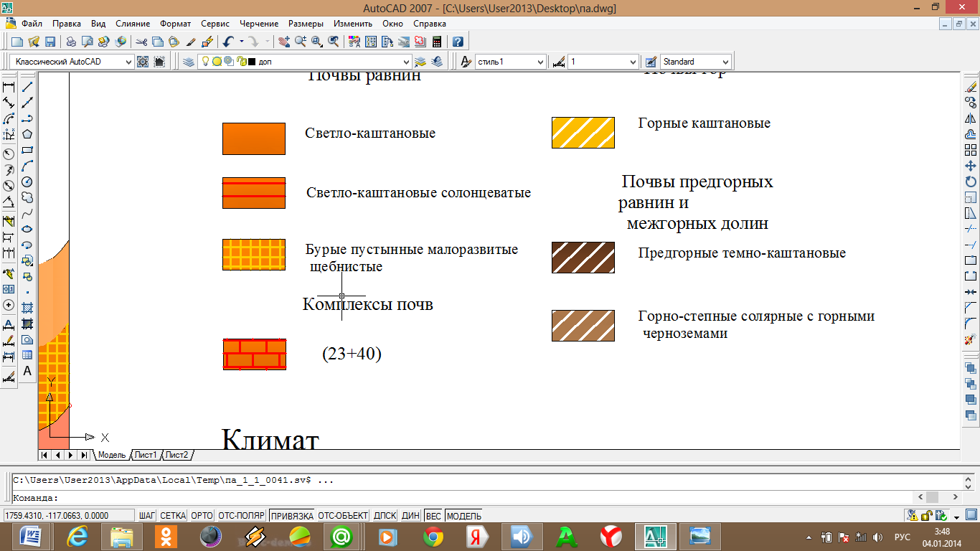
Task: Open the Правка menu
Action: click(x=67, y=24)
